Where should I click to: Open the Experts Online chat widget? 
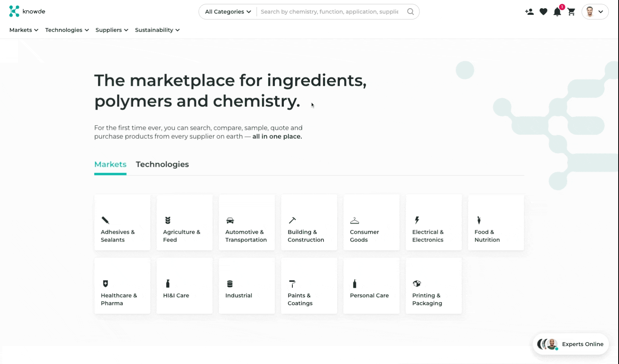click(x=571, y=344)
